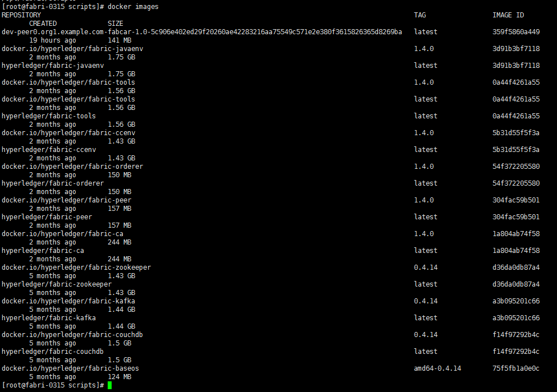This screenshot has height=392, width=557.
Task: Click the 1.4.0 tag of docker.io/hyperledger/fabric-javaenv
Action: coord(424,49)
